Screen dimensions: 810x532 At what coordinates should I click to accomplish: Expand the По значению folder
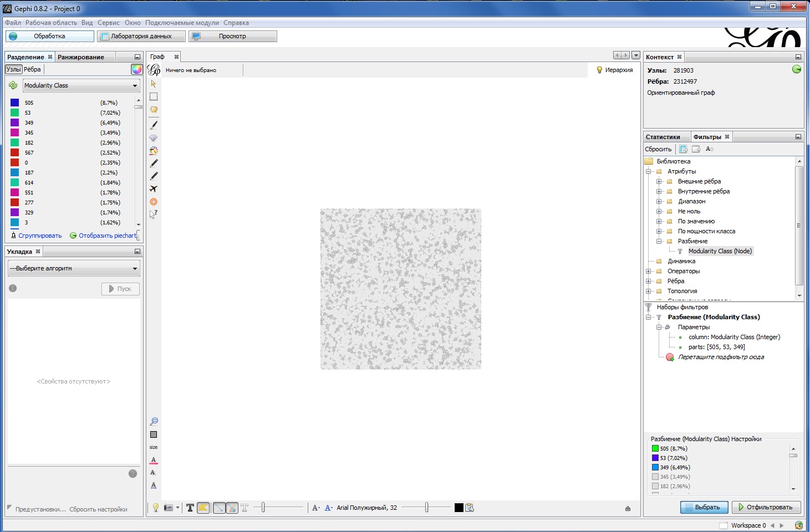[x=659, y=222]
